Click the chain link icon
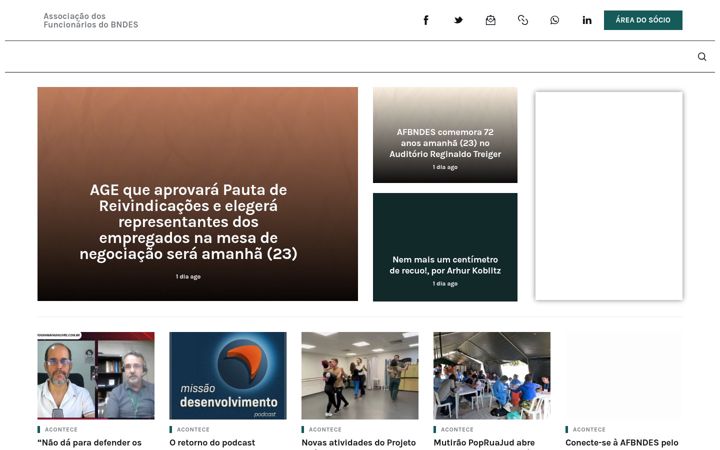Viewport: 720px width, 450px height. tap(523, 20)
